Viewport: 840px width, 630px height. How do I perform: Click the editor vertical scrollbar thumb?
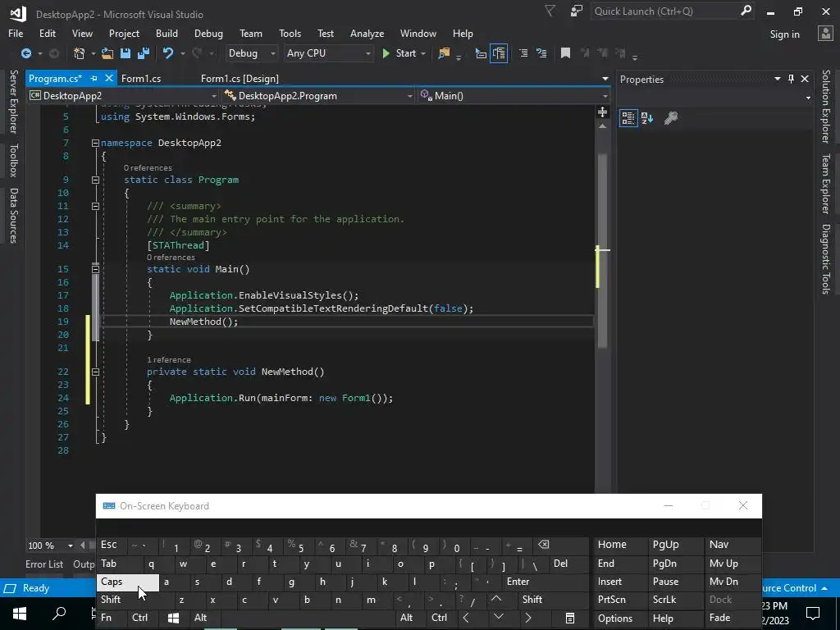603,251
